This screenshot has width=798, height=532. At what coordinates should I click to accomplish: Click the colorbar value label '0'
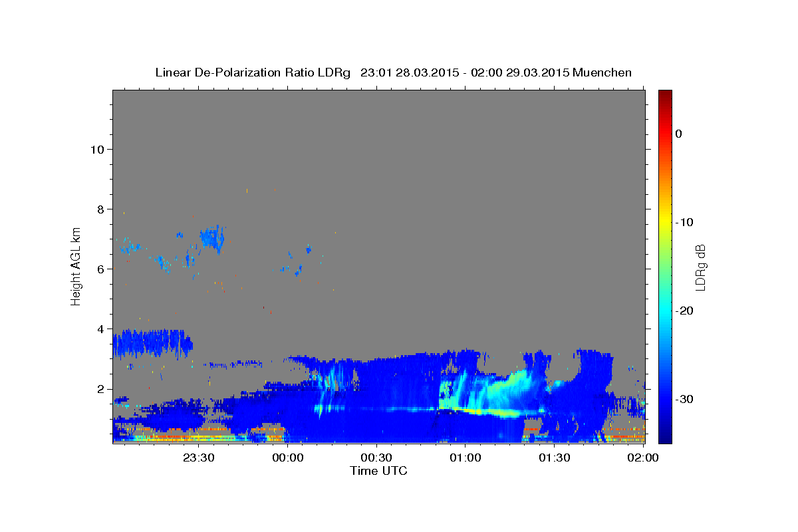[679, 134]
